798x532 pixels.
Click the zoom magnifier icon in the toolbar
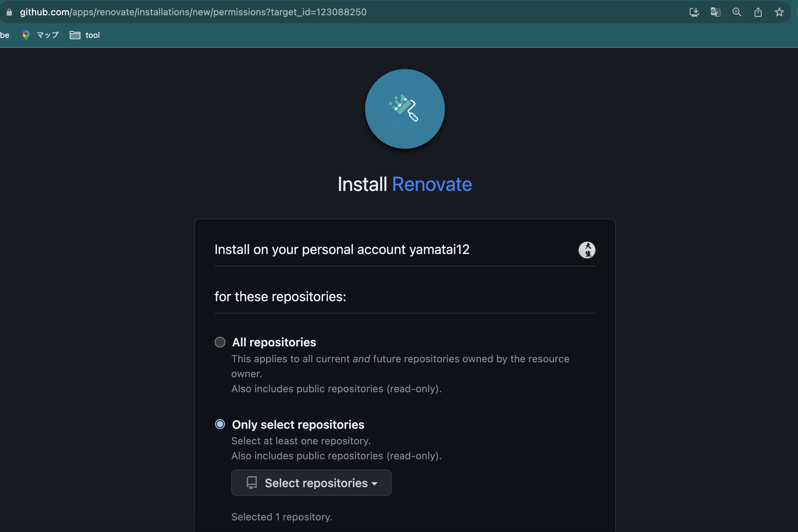(x=737, y=12)
